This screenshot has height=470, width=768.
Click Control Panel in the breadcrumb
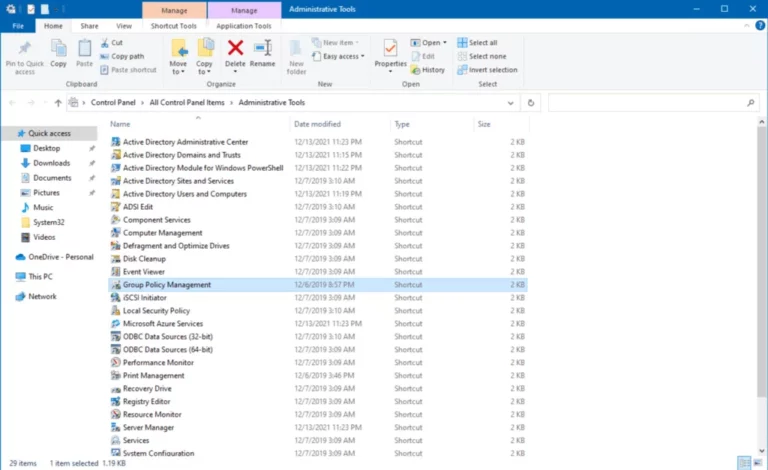[113, 103]
